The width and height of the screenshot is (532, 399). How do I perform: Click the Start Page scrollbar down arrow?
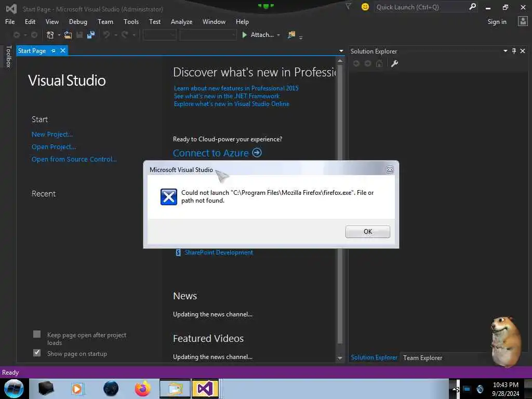[340, 358]
